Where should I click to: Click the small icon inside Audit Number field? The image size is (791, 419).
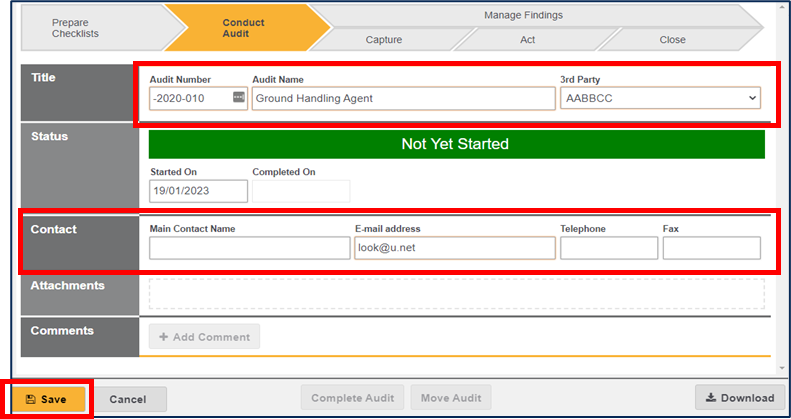[239, 97]
